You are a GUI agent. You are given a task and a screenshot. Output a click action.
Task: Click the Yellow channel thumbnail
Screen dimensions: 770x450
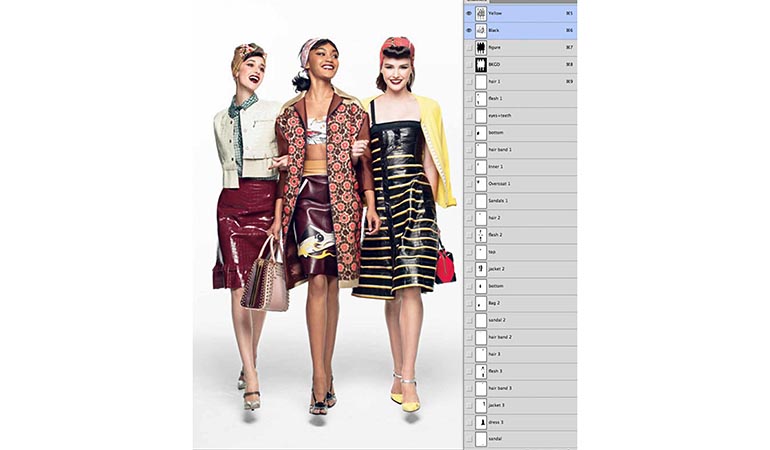click(x=481, y=13)
